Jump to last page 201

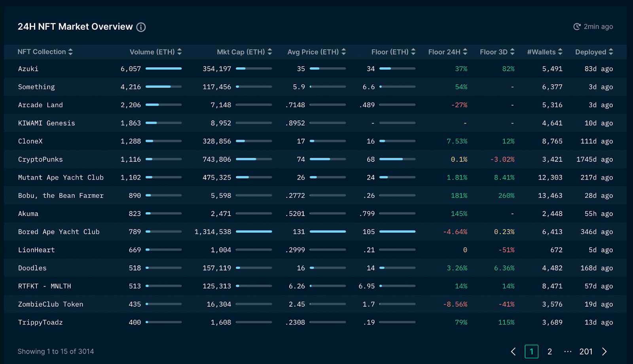click(x=586, y=351)
